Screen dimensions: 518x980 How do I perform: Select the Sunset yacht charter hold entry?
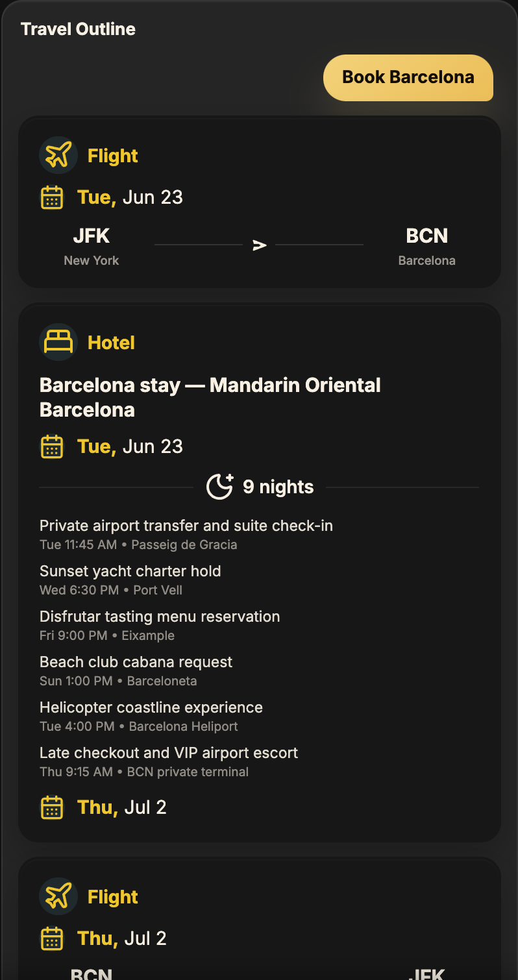click(130, 571)
